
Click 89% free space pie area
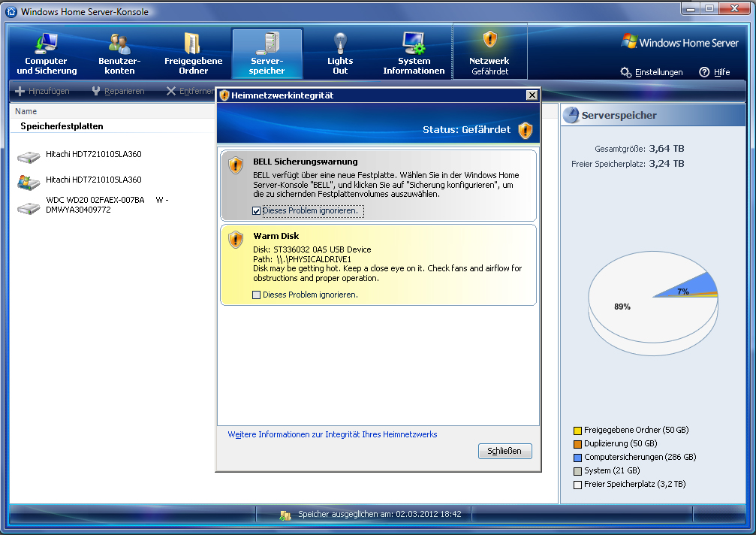622,307
